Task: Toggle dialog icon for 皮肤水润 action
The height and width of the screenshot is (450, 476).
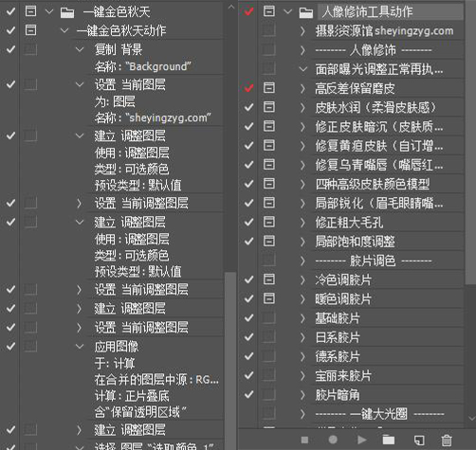Action: (269, 107)
